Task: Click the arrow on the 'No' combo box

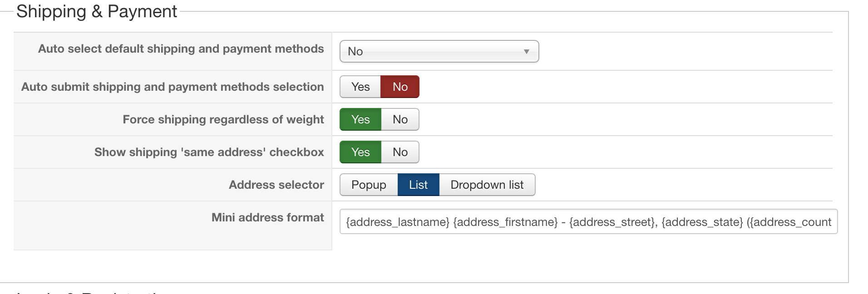Action: pos(526,51)
